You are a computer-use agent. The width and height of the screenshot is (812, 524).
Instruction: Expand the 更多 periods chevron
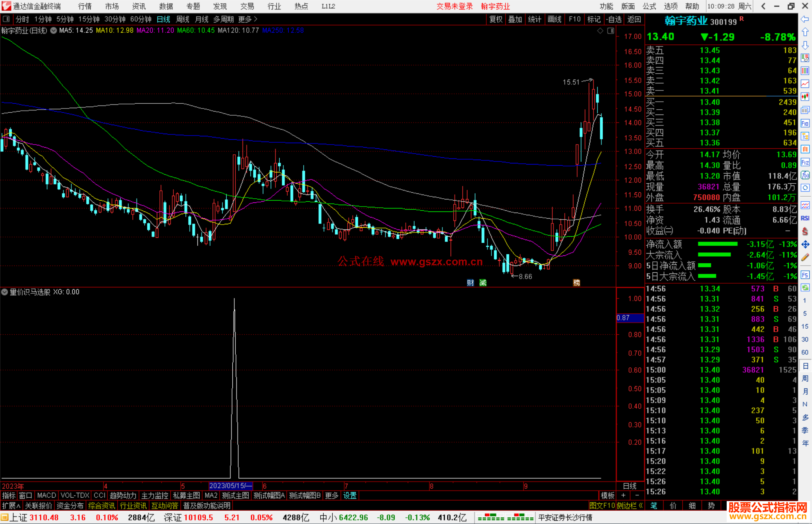pyautogui.click(x=256, y=19)
